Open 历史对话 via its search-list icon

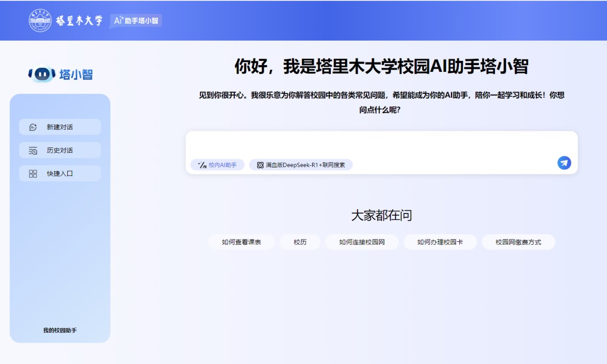click(x=33, y=150)
